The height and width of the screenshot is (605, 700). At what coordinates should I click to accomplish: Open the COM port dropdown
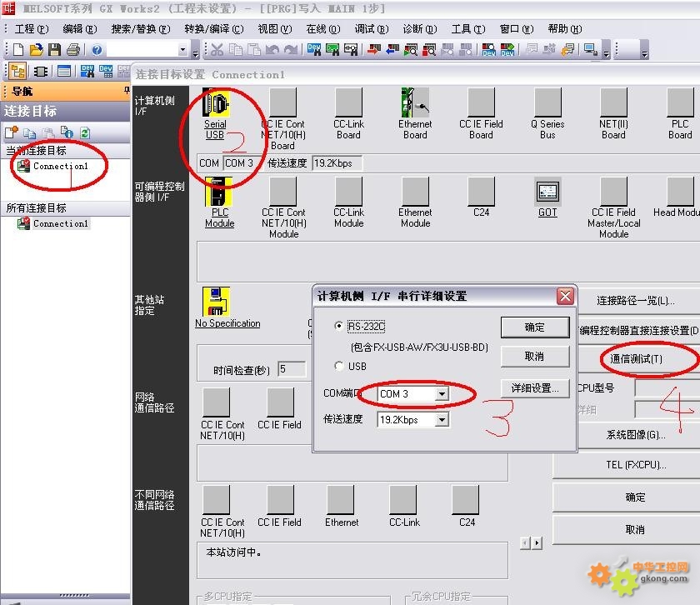tap(442, 394)
